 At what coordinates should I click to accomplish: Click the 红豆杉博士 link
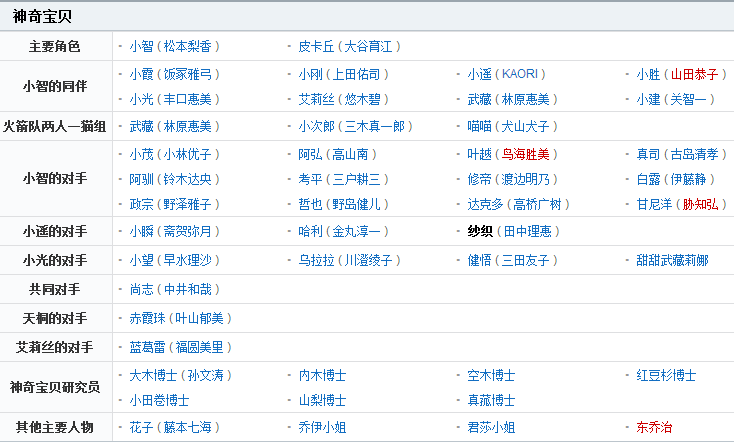click(x=666, y=376)
